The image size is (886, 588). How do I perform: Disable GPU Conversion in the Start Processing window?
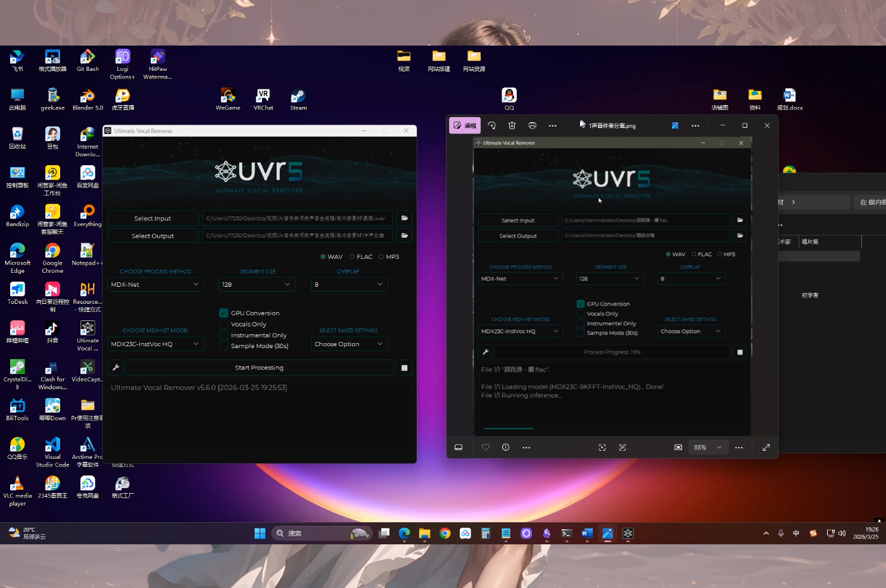[224, 313]
